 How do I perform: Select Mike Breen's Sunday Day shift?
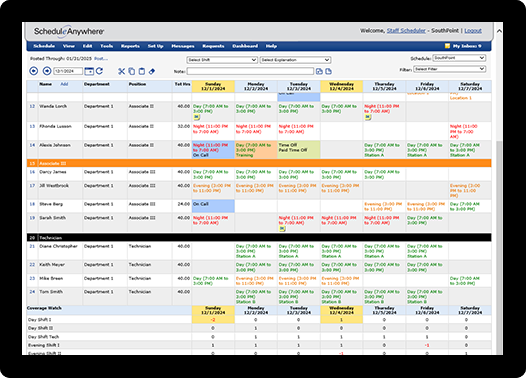[213, 280]
